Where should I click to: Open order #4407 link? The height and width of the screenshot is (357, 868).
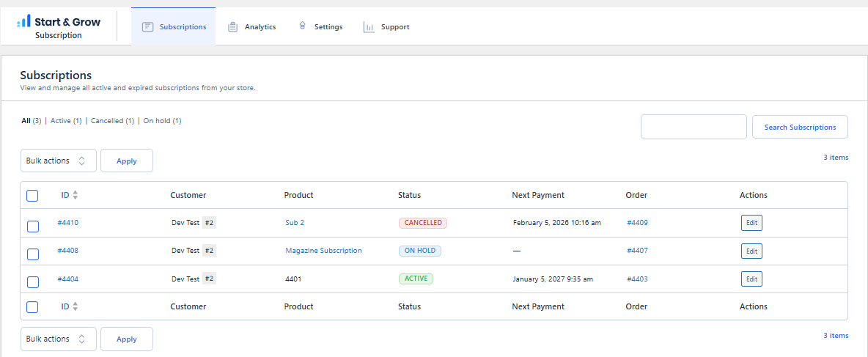click(x=637, y=250)
